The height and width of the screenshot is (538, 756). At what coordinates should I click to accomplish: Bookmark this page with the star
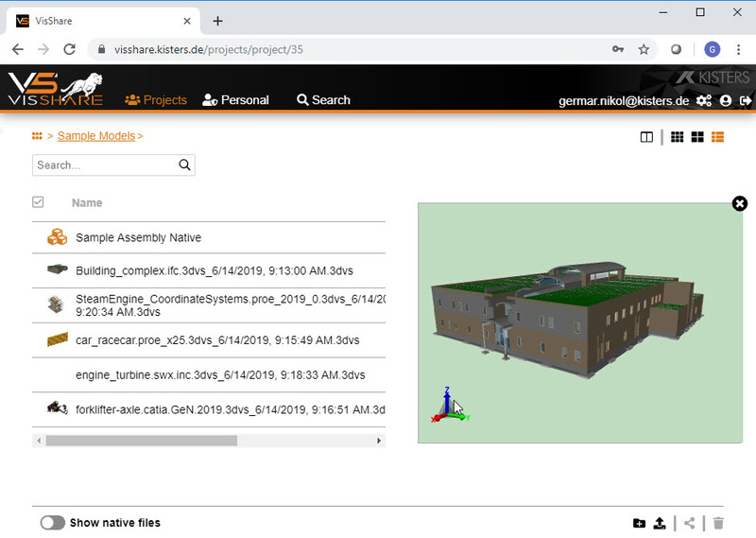[x=644, y=49]
